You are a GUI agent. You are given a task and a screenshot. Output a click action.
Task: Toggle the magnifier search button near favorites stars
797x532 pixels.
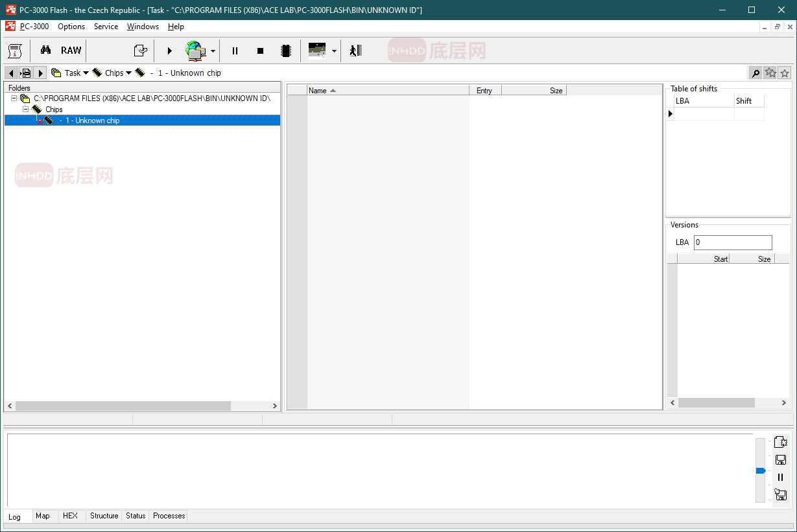tap(755, 73)
